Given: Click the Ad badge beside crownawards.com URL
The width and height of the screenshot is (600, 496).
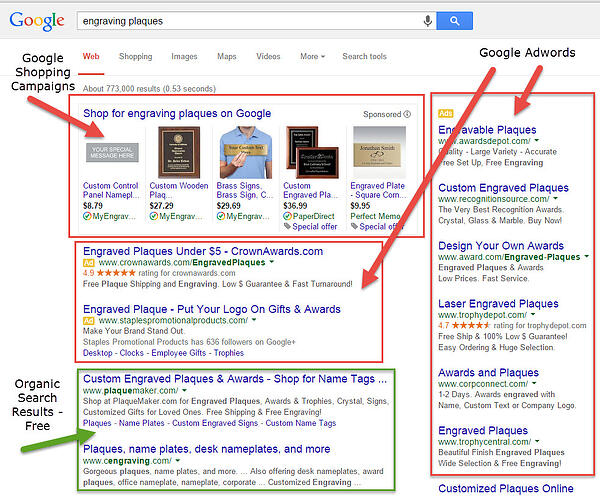Looking at the screenshot, I should [89, 263].
